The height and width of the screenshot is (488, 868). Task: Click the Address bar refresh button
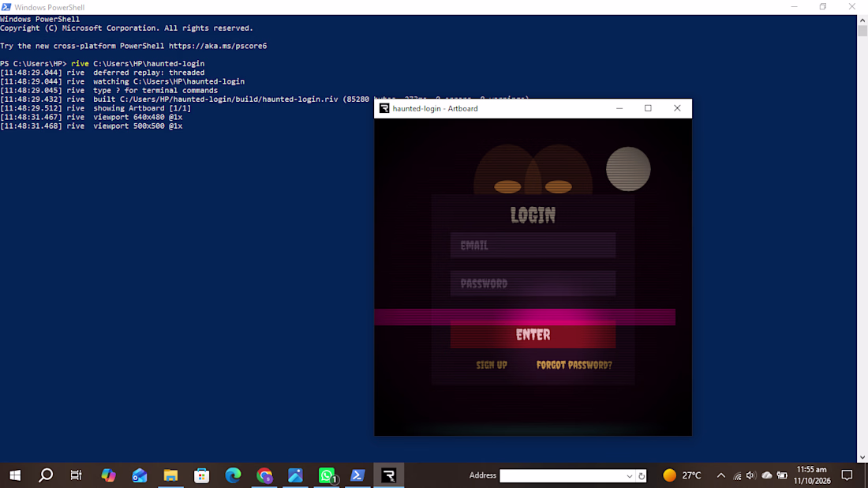coord(641,476)
